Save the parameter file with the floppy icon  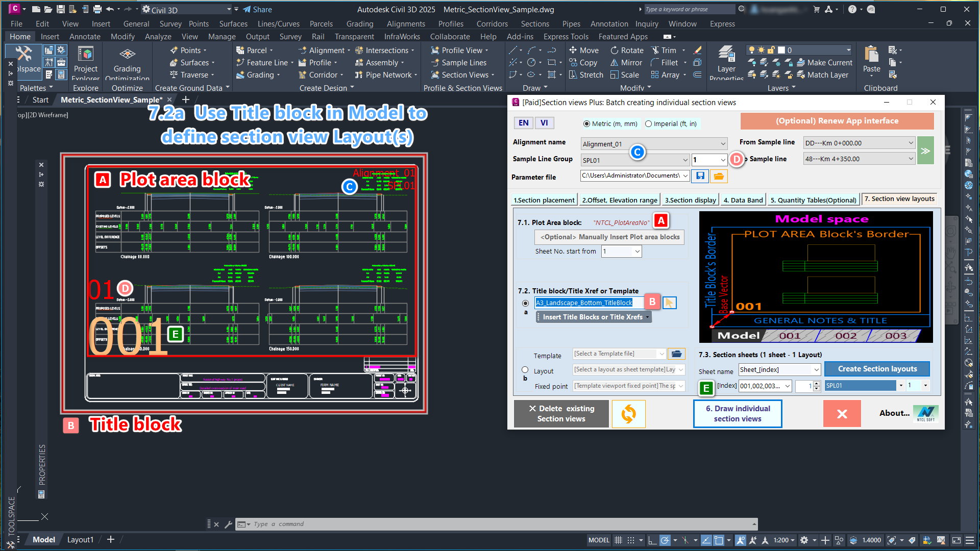tap(700, 176)
